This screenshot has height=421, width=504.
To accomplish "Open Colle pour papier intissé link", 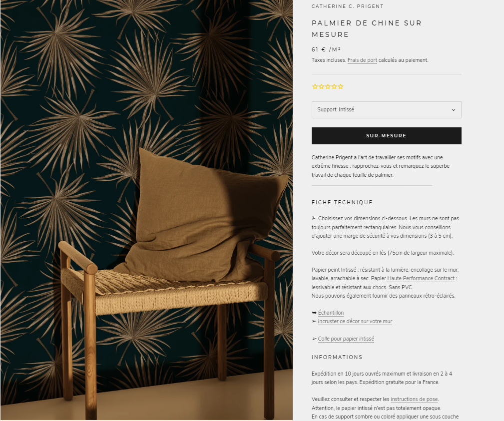I will click(x=346, y=339).
